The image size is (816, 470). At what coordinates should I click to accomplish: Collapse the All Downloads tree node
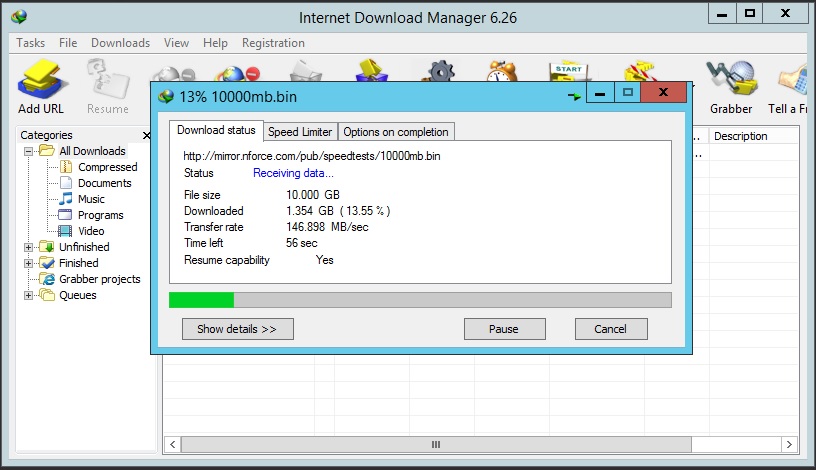tap(29, 151)
